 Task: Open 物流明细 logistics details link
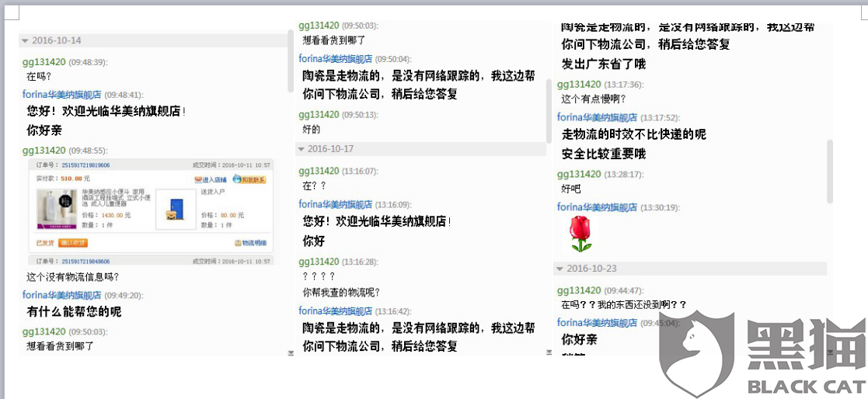click(x=251, y=243)
